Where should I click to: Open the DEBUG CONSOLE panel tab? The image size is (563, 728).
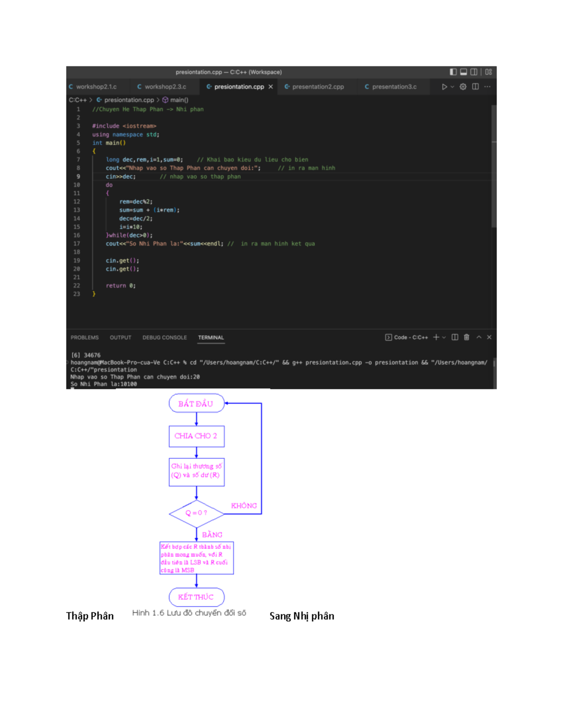click(x=164, y=338)
